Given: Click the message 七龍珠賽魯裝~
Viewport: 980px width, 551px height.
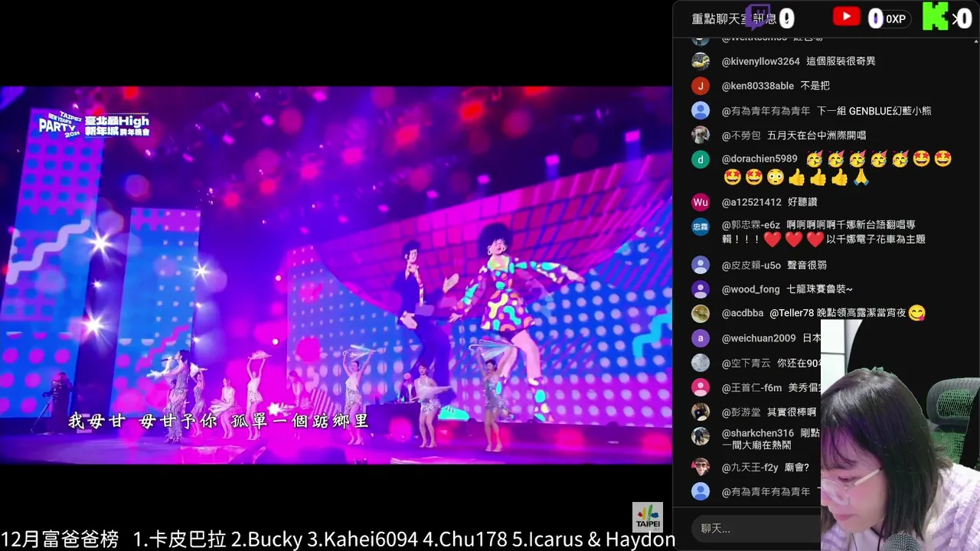Looking at the screenshot, I should tap(819, 289).
